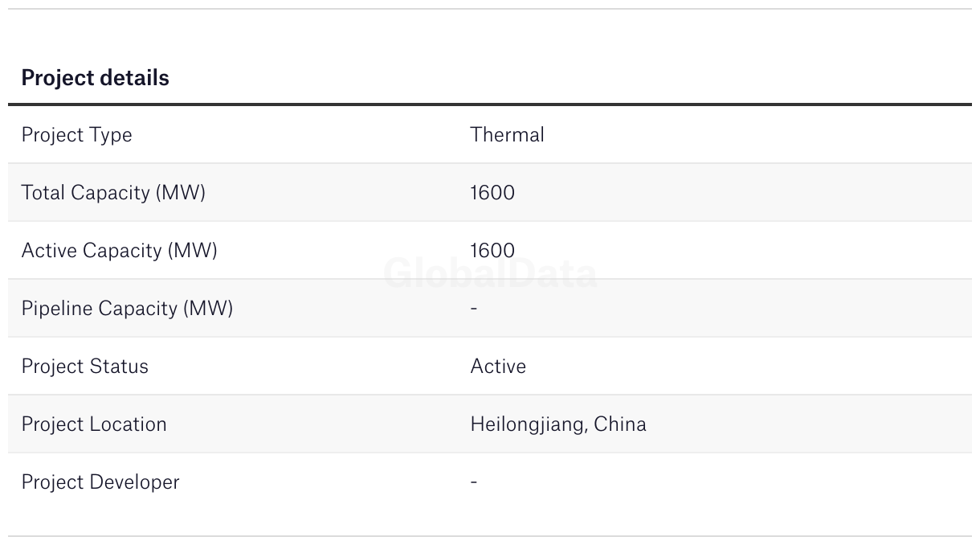Select the Project Status label
This screenshot has width=980, height=545.
[84, 366]
